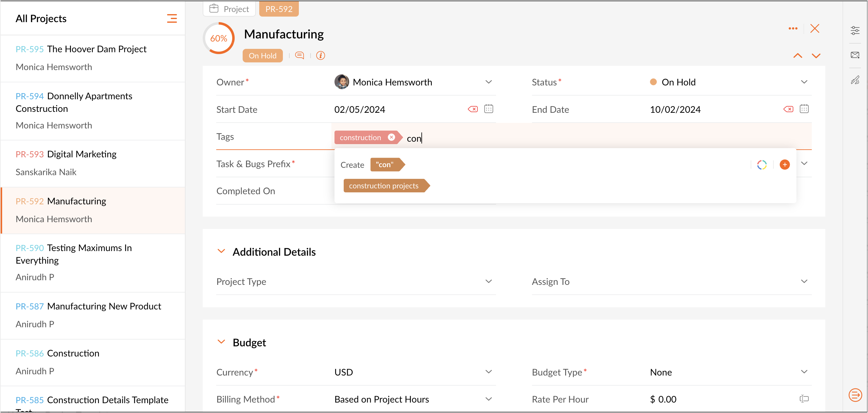
Task: Open the filter settings sliders icon
Action: (854, 30)
